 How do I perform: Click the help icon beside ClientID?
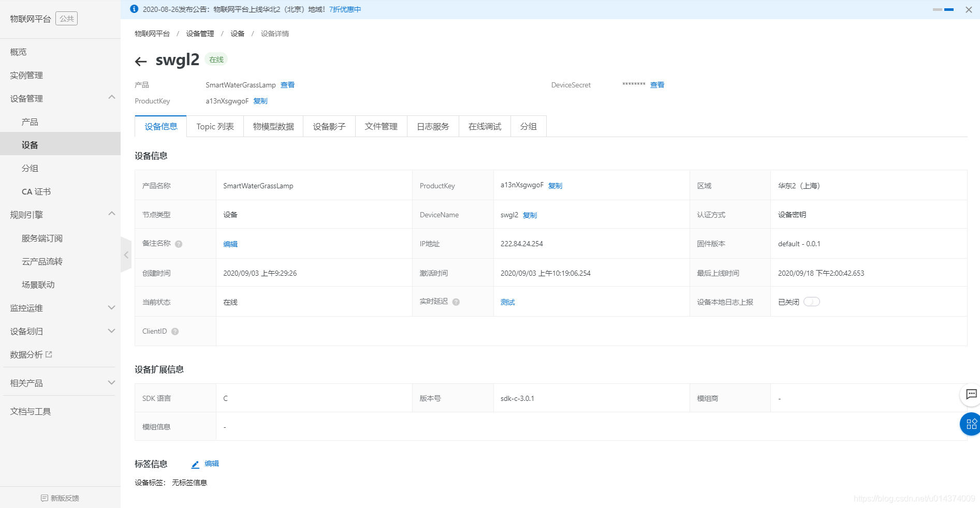point(175,332)
